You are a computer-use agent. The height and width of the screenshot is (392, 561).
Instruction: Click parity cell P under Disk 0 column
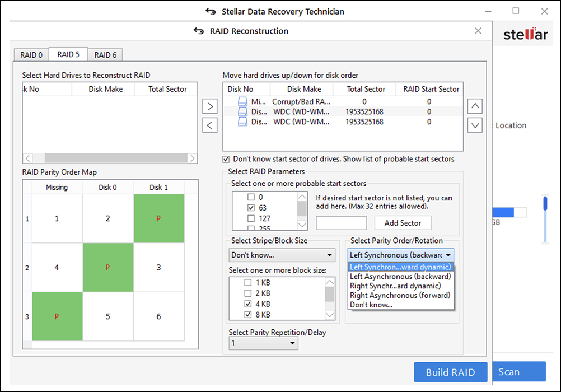pos(107,268)
